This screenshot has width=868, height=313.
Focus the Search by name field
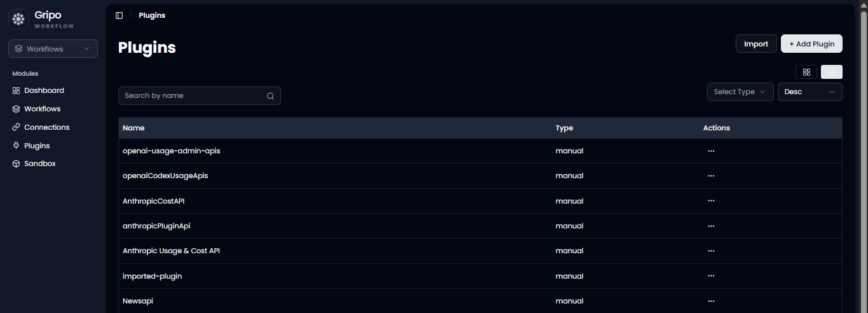click(x=200, y=95)
